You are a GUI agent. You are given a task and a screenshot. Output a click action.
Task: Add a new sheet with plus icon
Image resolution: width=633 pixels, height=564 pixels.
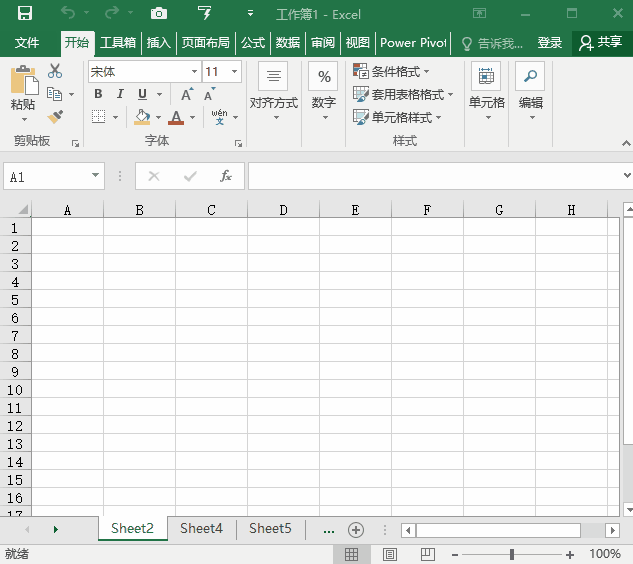click(x=355, y=529)
